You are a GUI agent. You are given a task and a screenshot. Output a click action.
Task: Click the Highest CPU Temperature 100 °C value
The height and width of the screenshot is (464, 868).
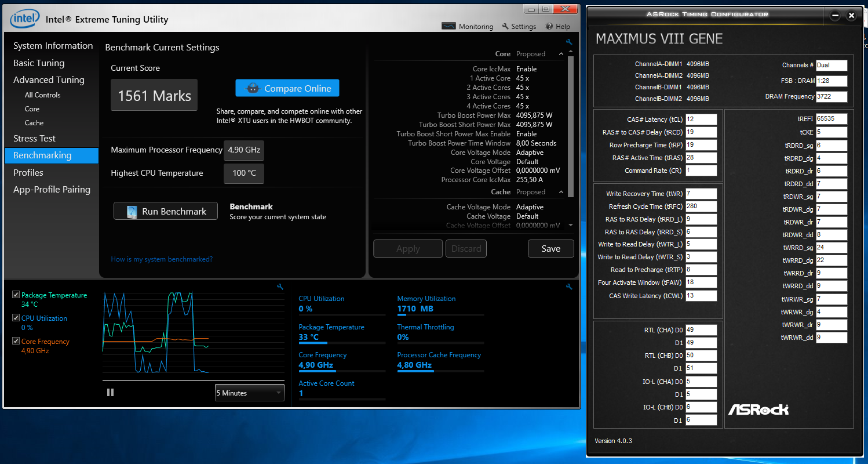tap(244, 173)
